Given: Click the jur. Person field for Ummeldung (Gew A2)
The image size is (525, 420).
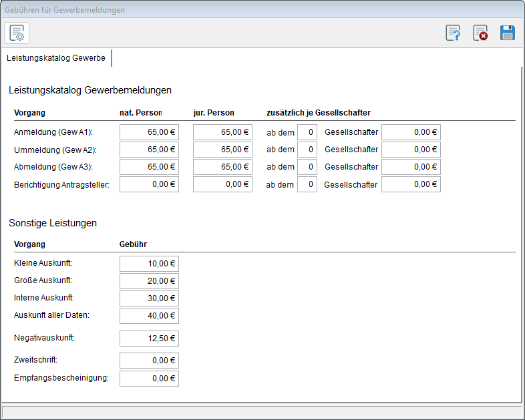Looking at the screenshot, I should tap(222, 150).
